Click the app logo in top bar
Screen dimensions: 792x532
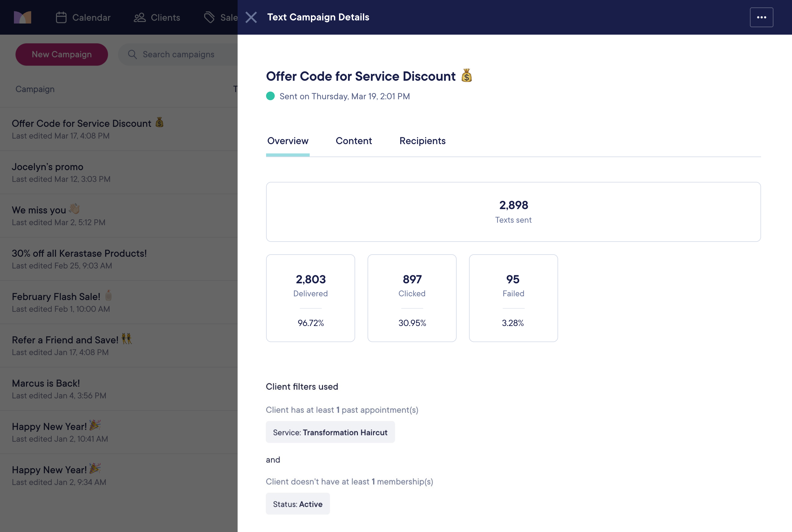(x=22, y=17)
